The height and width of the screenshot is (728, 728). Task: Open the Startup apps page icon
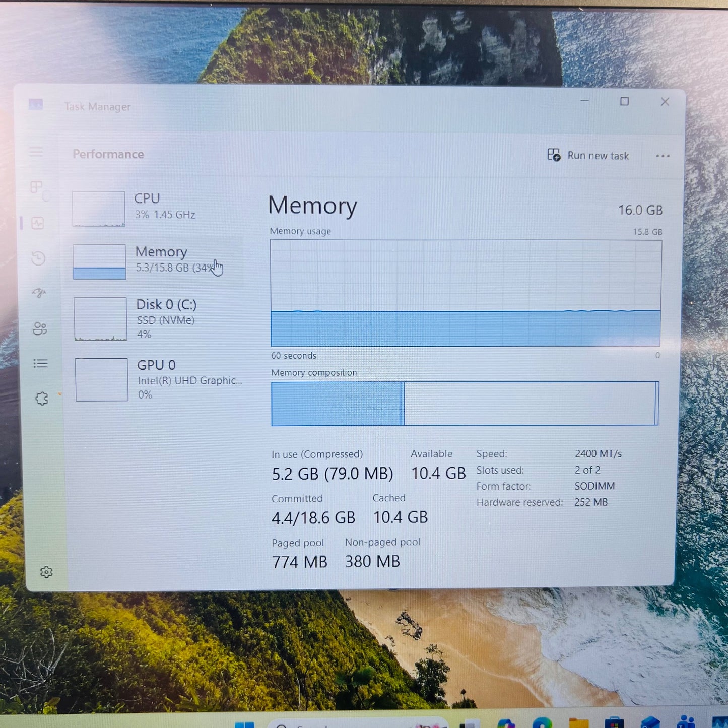38,294
